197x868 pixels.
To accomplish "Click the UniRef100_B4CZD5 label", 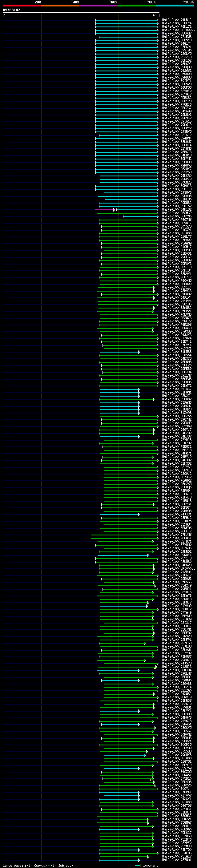I will pos(176,772).
